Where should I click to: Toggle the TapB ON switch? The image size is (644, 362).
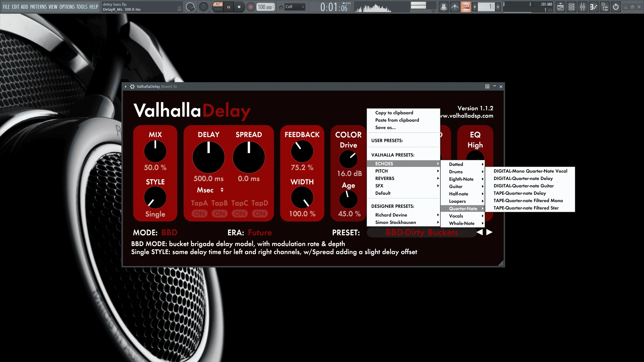[x=220, y=214]
